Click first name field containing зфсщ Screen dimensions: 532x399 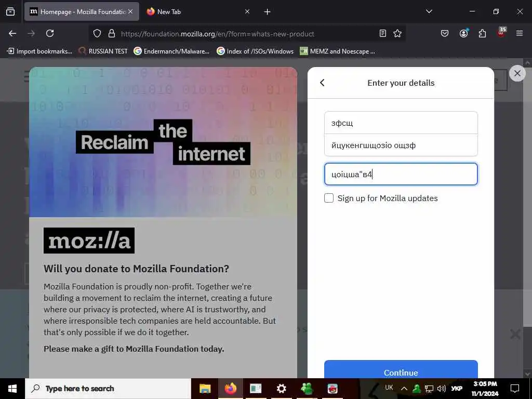tap(401, 123)
